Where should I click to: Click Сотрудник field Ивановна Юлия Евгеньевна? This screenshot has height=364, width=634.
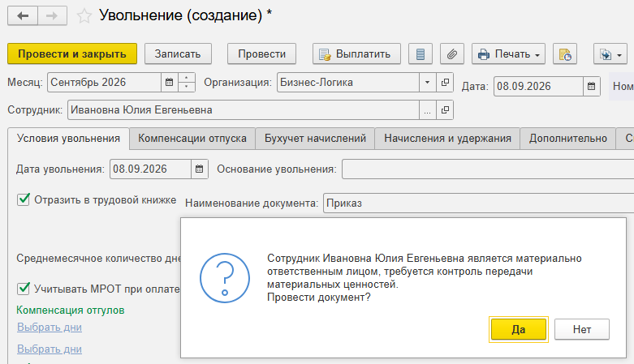coord(244,110)
